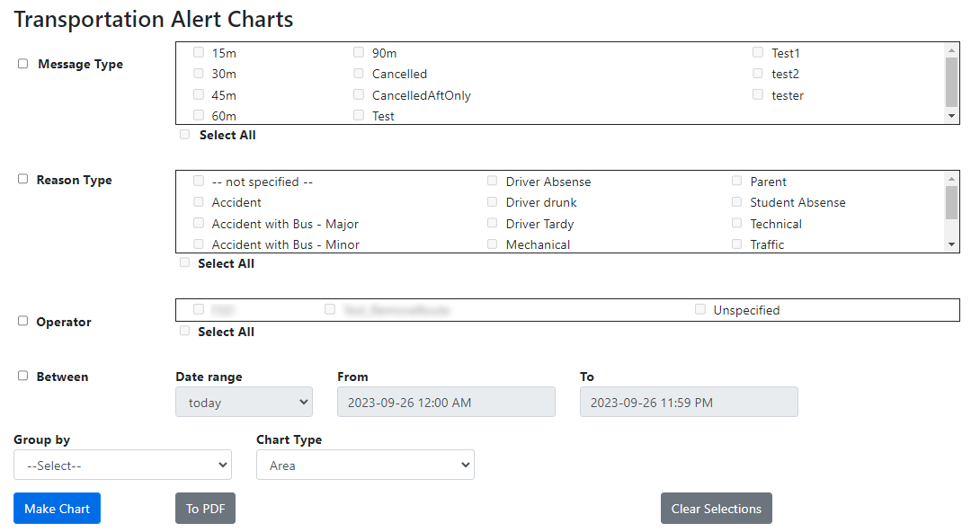Tick the Accident with Bus - Major option
The image size is (980, 532).
click(199, 224)
